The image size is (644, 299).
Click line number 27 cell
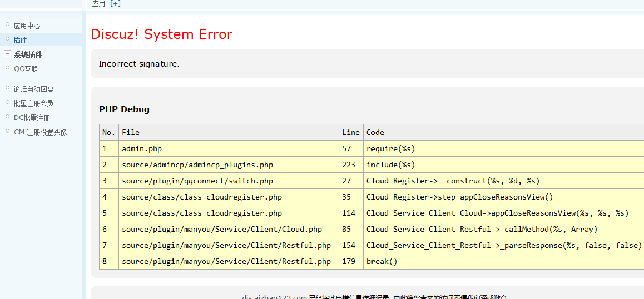[351, 181]
